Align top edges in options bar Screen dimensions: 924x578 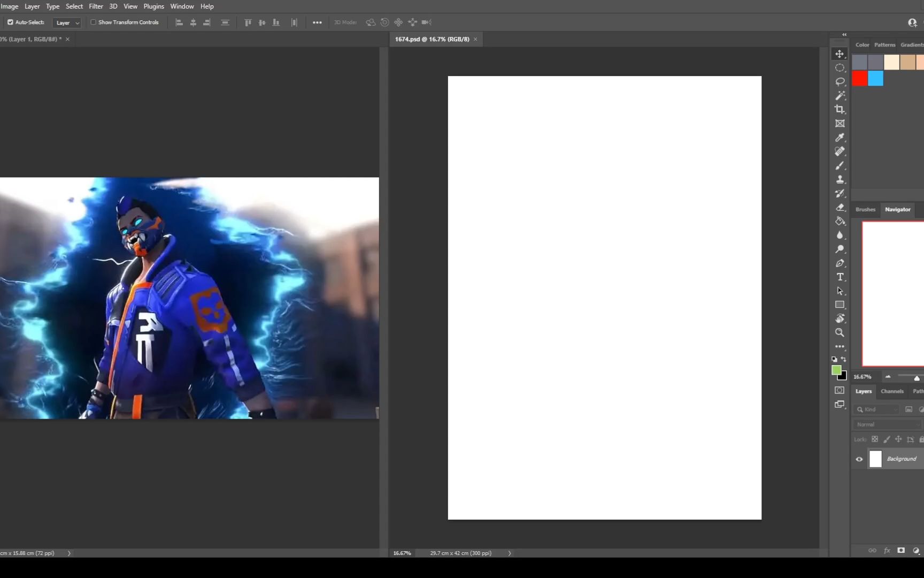(x=248, y=22)
